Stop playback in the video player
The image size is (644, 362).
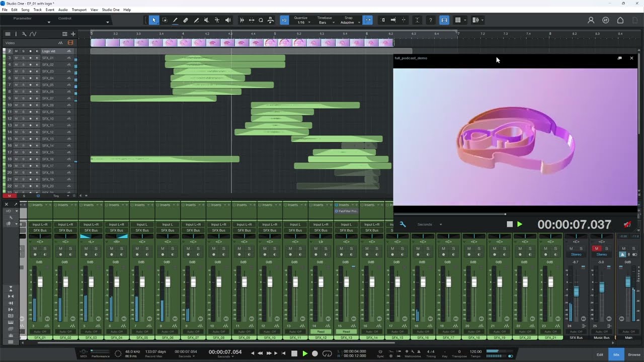[x=510, y=224]
